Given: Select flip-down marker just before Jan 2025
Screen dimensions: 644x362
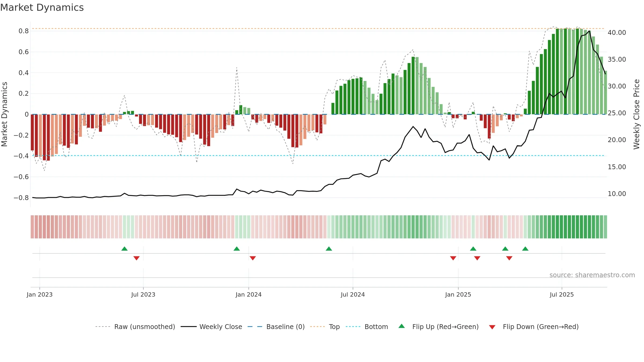Looking at the screenshot, I should (x=453, y=258).
